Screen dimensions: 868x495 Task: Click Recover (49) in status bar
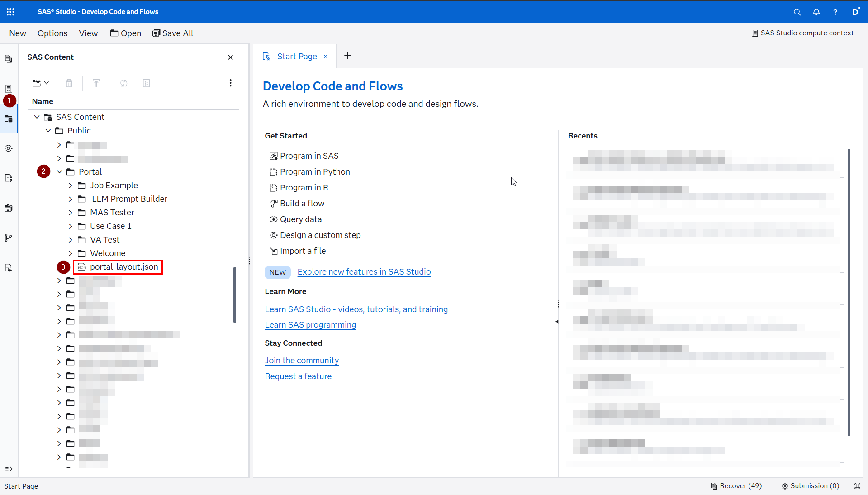click(737, 486)
